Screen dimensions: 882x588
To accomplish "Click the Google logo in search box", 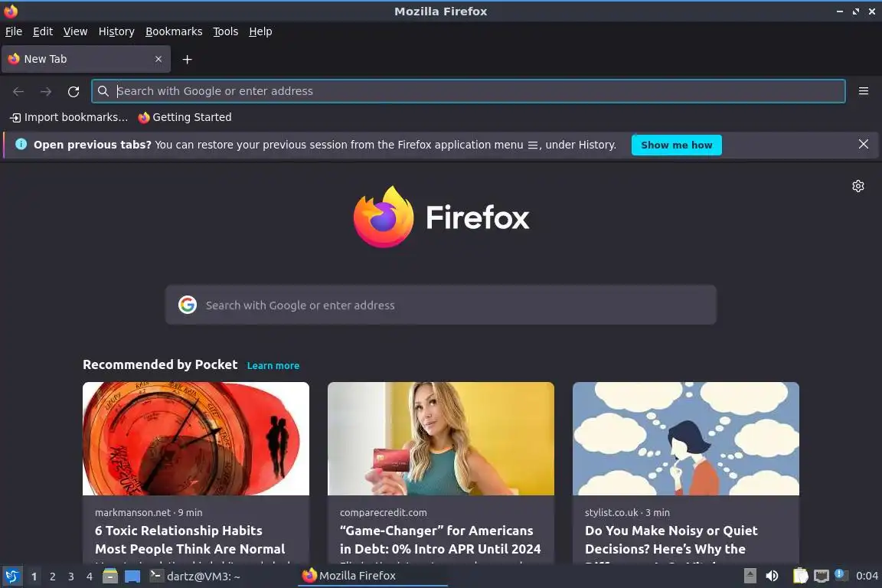I will pyautogui.click(x=188, y=305).
